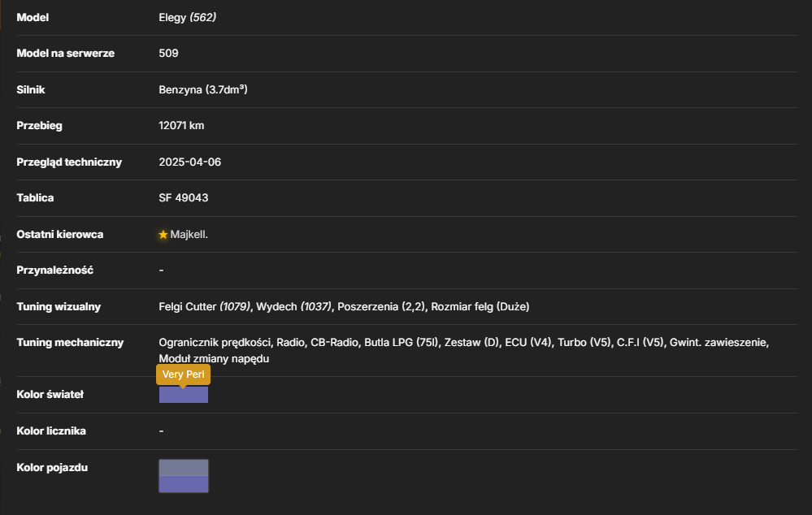
Task: Select the Gwint. zawieszenie entry
Action: 719,343
